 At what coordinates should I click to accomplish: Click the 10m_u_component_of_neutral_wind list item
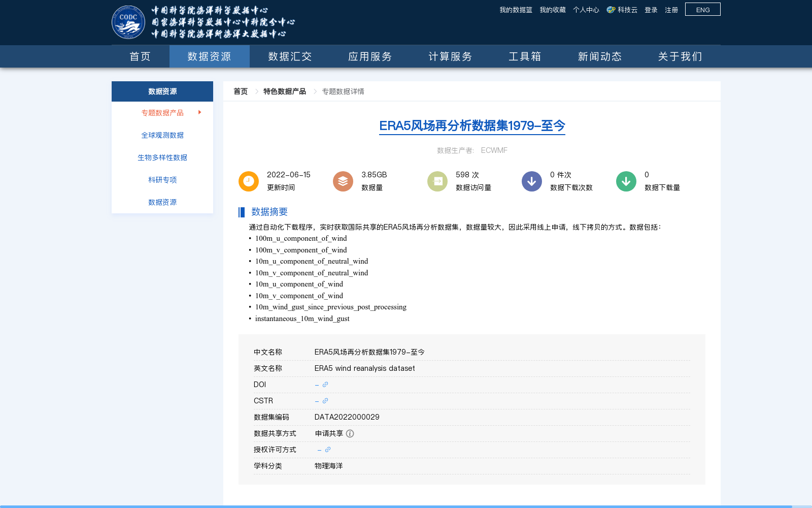tap(312, 261)
